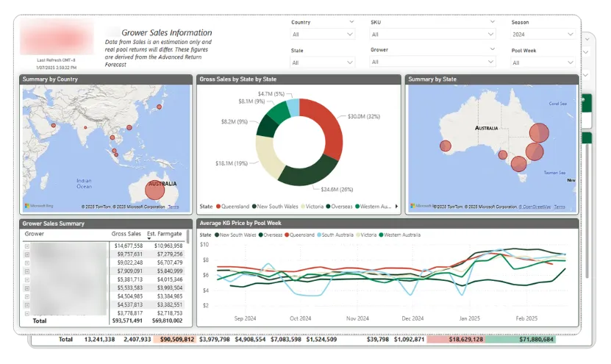The width and height of the screenshot is (611, 364).
Task: Open the SKU filter dropdown showing All
Action: coord(432,35)
